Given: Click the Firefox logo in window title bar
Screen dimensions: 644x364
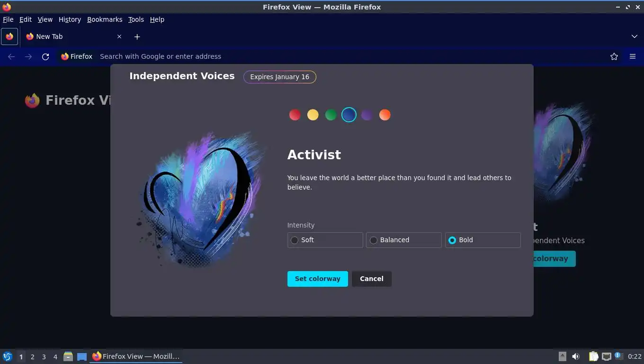Looking at the screenshot, I should [7, 7].
